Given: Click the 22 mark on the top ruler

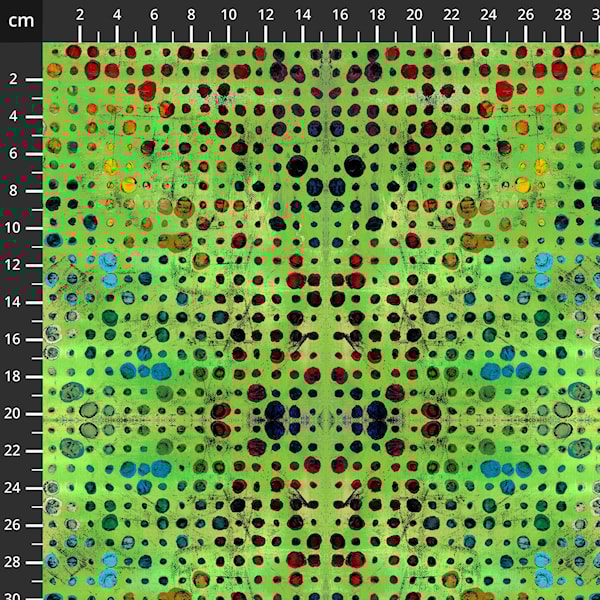Looking at the screenshot, I should click(x=451, y=14).
